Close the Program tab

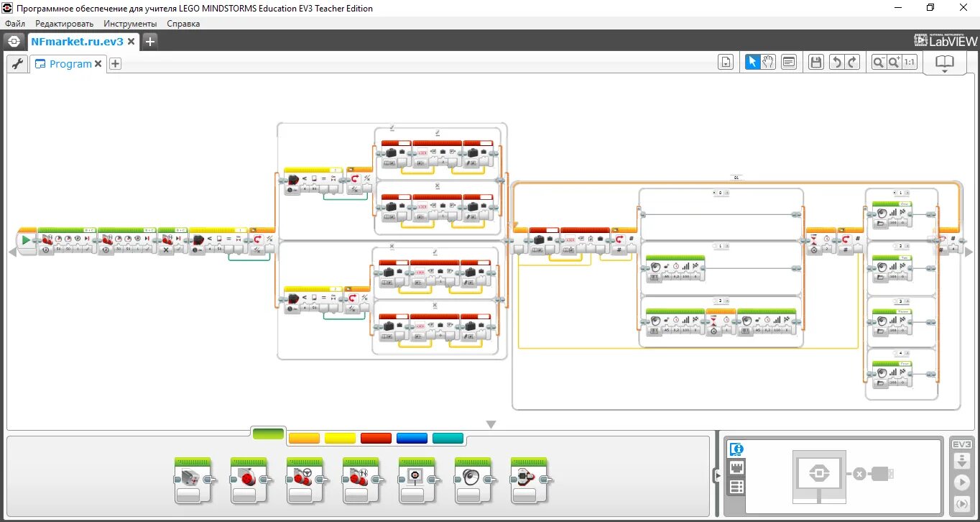coord(98,64)
